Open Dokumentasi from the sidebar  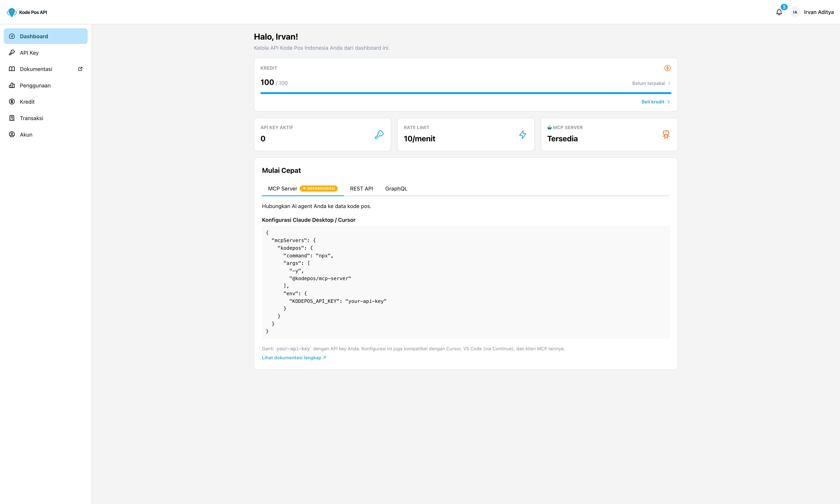(46, 69)
